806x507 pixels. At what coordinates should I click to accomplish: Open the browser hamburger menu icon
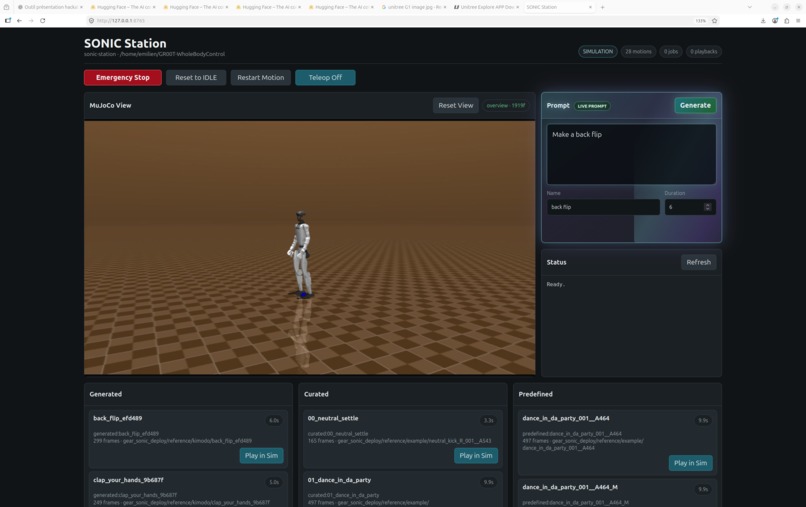tap(798, 21)
